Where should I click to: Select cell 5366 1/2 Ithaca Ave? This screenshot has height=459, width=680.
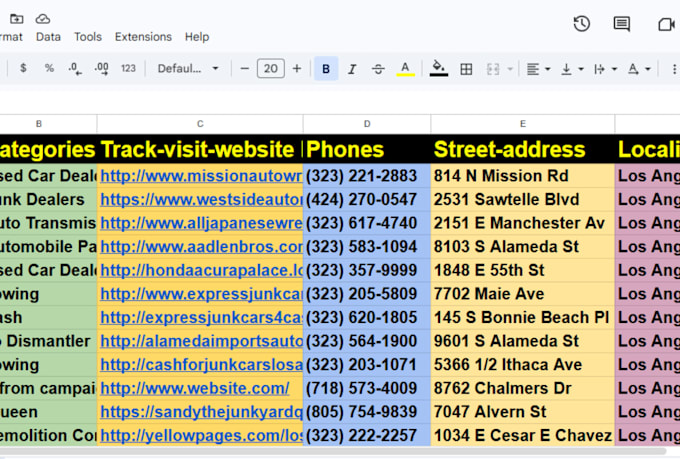[523, 365]
